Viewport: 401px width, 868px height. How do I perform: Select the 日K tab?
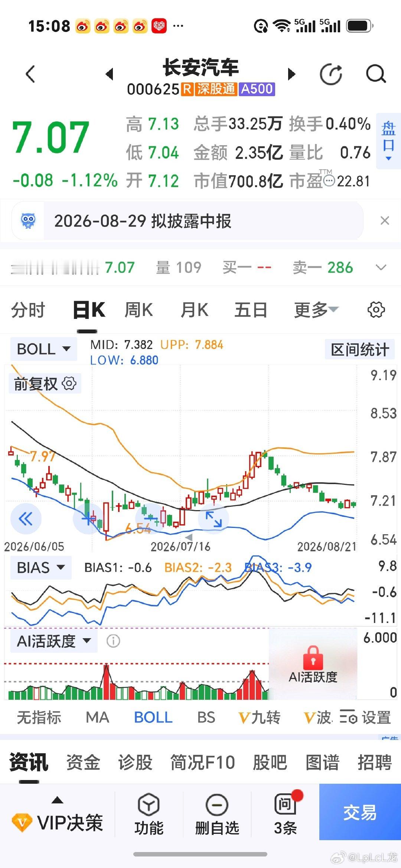89,310
